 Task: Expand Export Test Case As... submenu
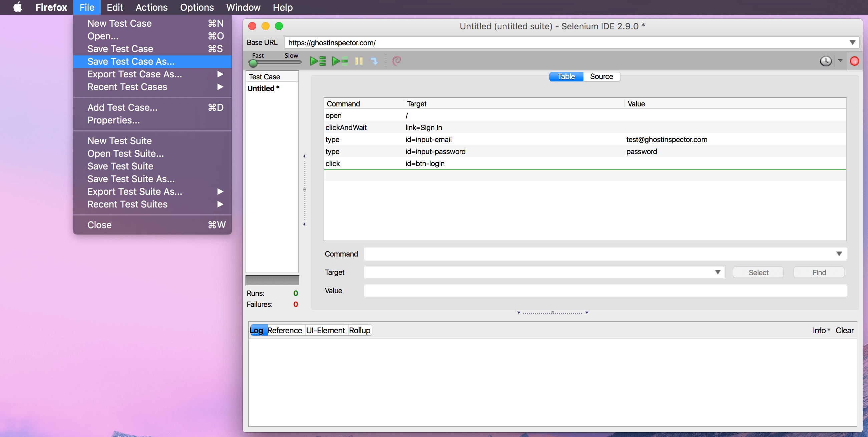tap(152, 74)
